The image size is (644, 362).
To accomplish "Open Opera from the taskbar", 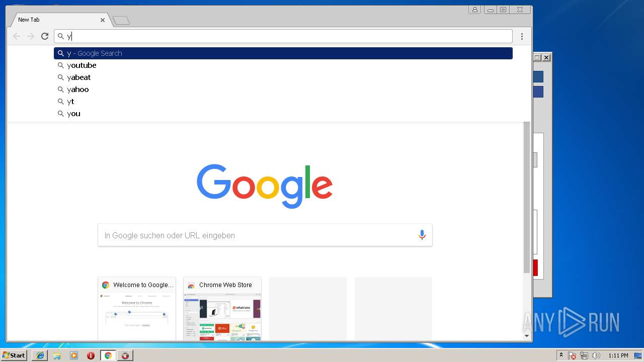I will pos(91,355).
